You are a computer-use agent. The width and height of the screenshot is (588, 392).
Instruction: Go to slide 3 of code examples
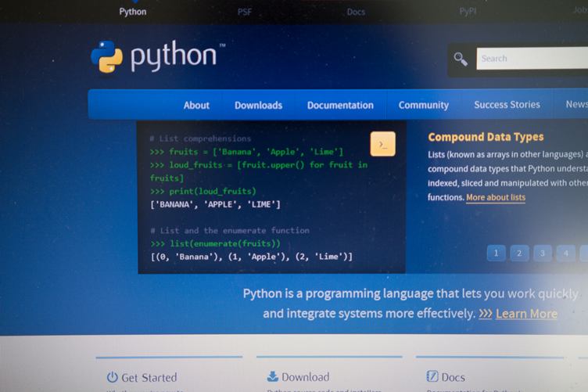[542, 254]
